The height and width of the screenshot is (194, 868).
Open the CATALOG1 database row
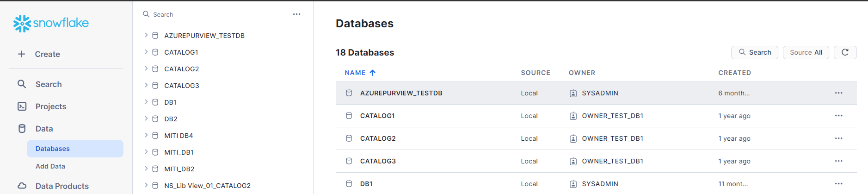tap(377, 116)
